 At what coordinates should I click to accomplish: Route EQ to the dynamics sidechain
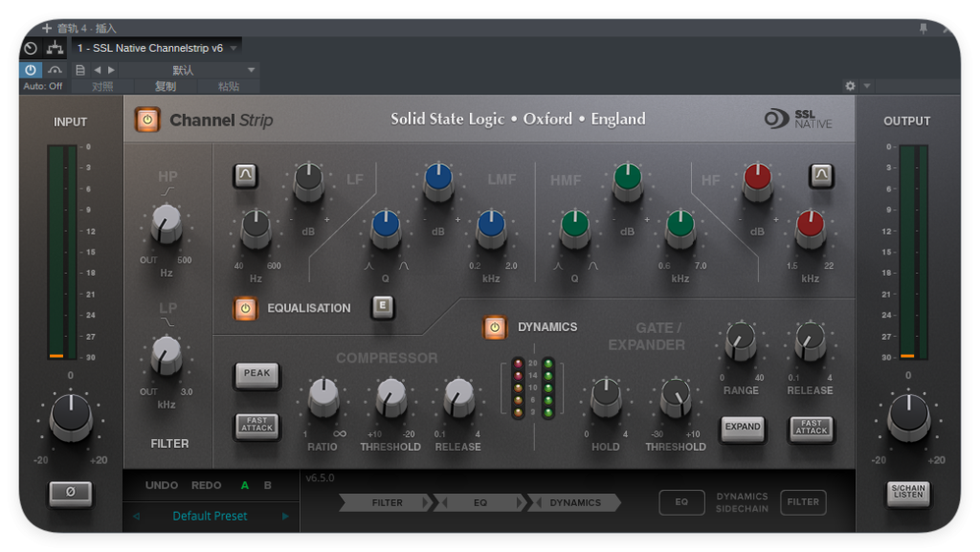(681, 502)
